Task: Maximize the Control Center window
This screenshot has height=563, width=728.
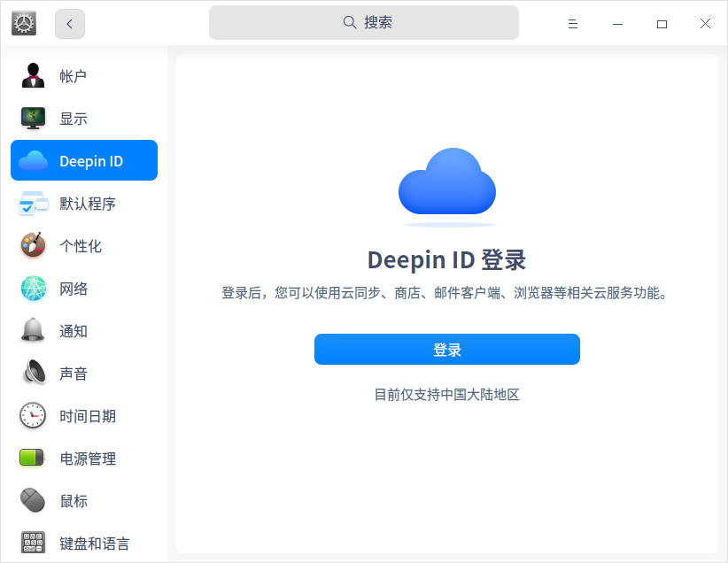Action: (x=662, y=24)
